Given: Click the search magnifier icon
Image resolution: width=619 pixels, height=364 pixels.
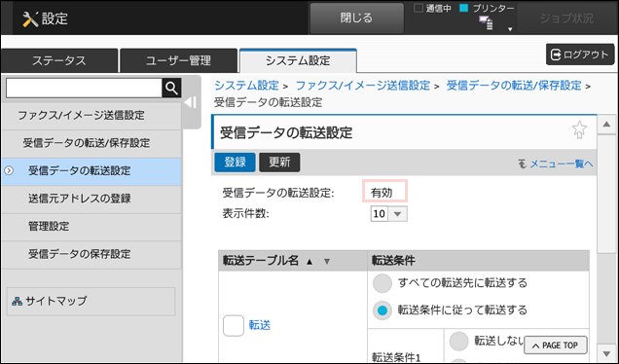Looking at the screenshot, I should [171, 88].
